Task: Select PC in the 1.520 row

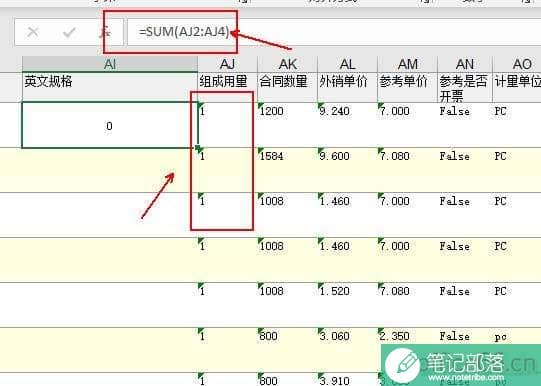Action: pyautogui.click(x=517, y=305)
